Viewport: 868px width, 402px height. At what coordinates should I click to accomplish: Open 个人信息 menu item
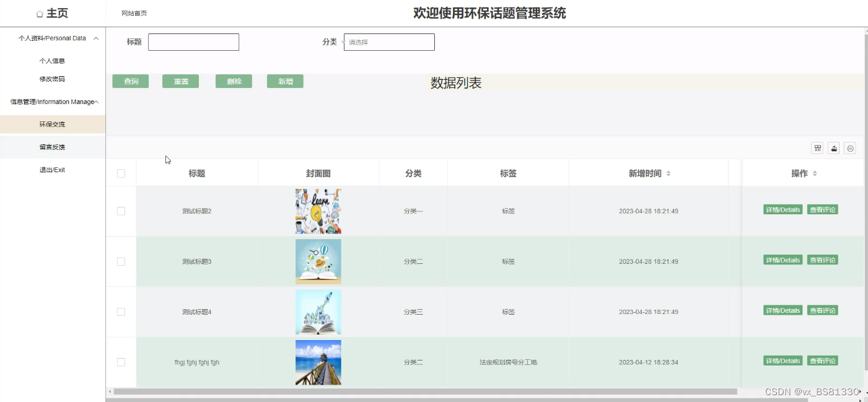coord(52,61)
